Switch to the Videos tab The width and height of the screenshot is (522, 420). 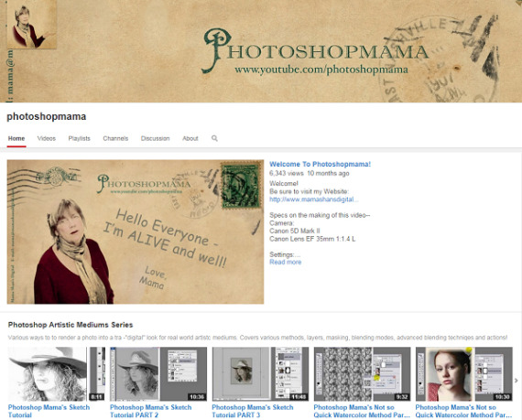point(47,138)
